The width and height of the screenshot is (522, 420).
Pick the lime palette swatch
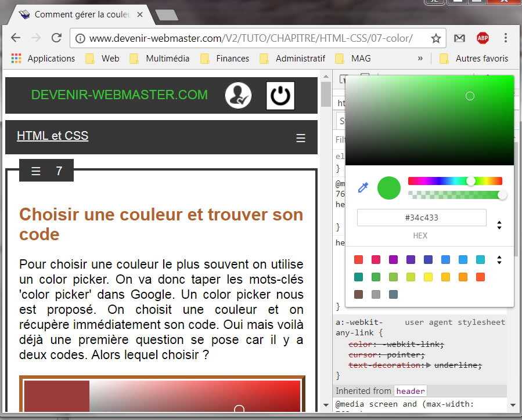411,277
